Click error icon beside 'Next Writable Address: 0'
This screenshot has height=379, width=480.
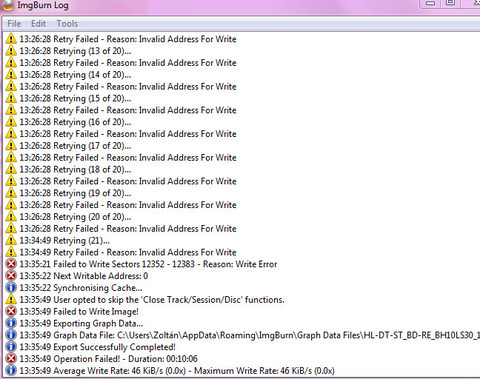point(11,276)
